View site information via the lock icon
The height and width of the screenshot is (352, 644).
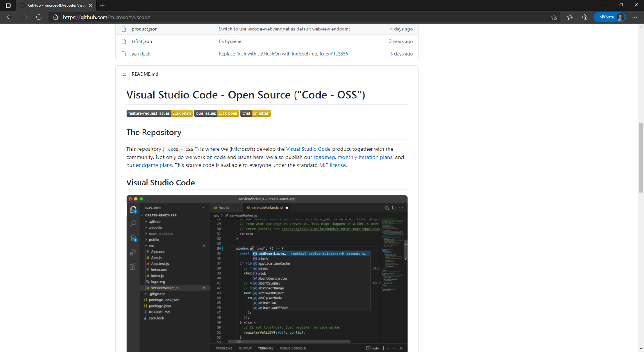coord(56,17)
